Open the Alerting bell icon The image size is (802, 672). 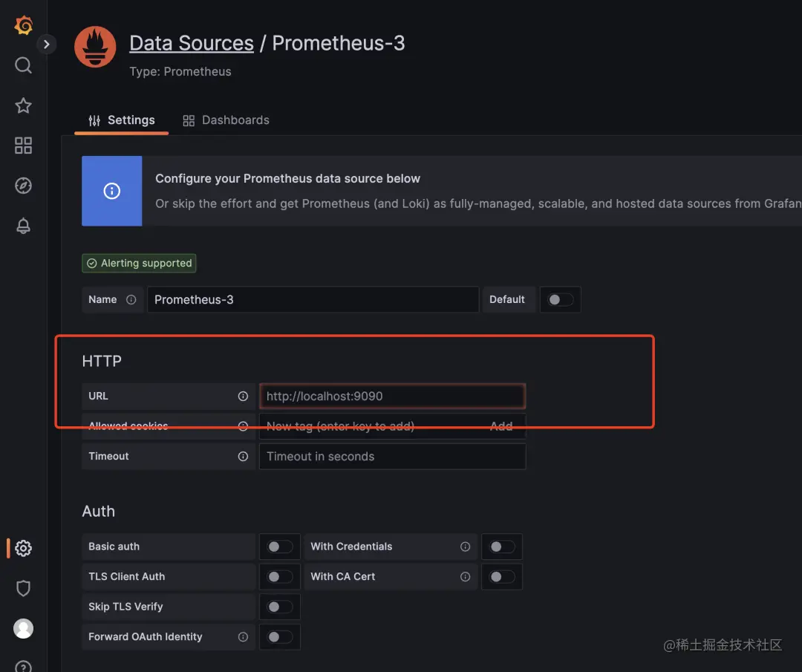point(24,226)
